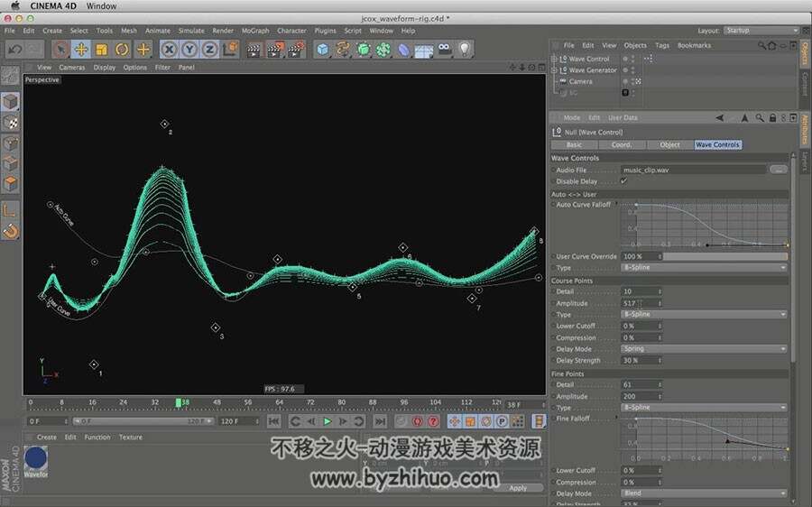
Task: Open Object Manager Tags menu
Action: pyautogui.click(x=662, y=46)
